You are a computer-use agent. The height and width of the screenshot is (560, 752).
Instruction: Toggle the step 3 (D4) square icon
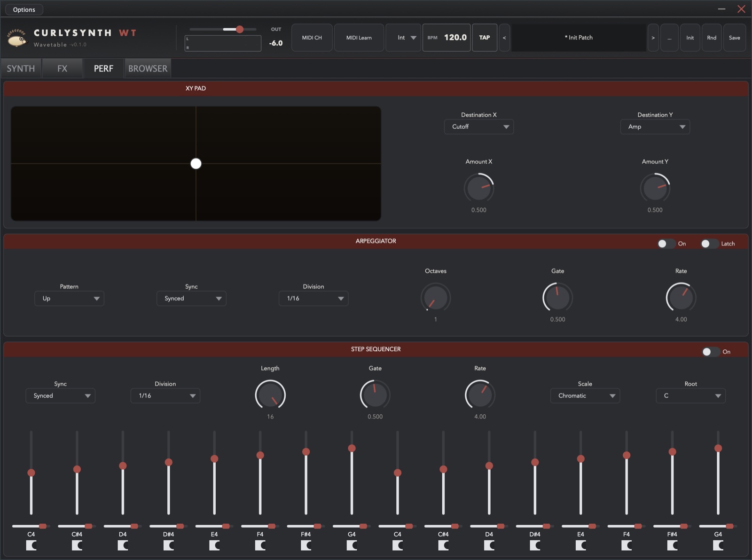point(123,545)
